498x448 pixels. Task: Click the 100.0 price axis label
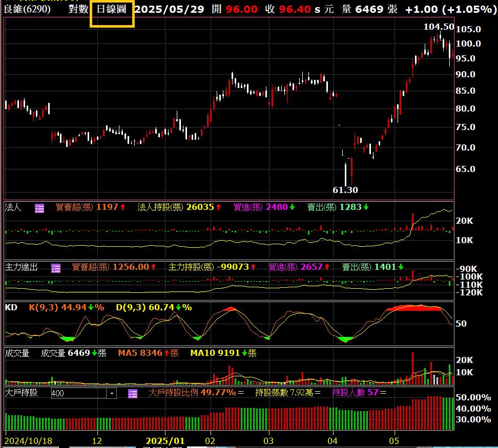tap(468, 44)
